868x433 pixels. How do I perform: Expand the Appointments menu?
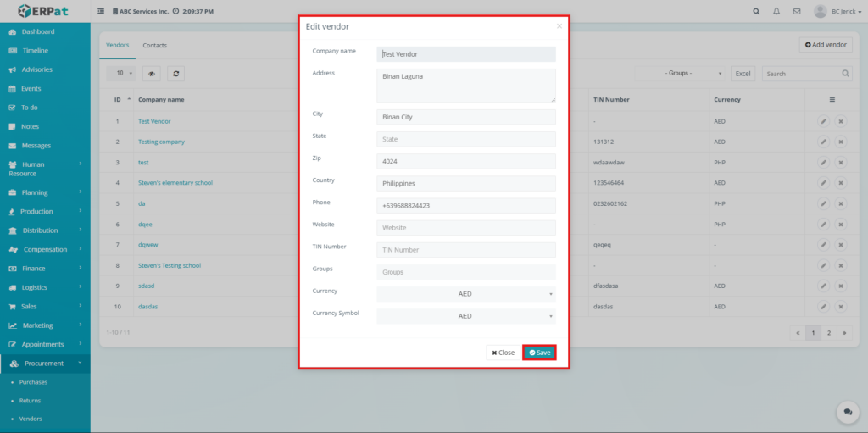click(x=45, y=344)
